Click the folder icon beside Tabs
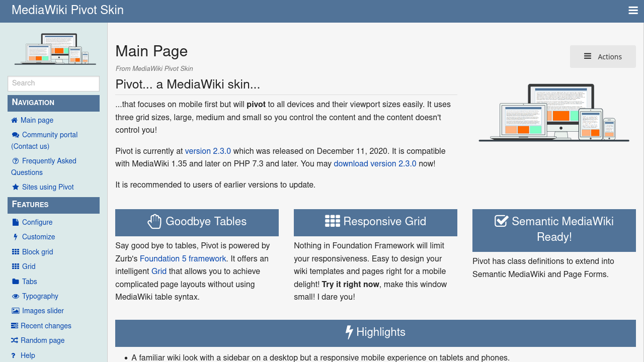Image resolution: width=644 pixels, height=362 pixels. [x=16, y=282]
